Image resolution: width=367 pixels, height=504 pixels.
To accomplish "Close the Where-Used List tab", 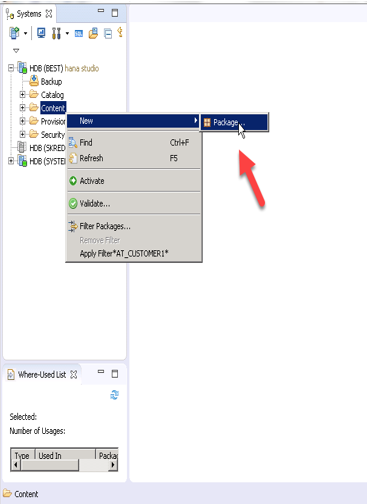I will 74,375.
